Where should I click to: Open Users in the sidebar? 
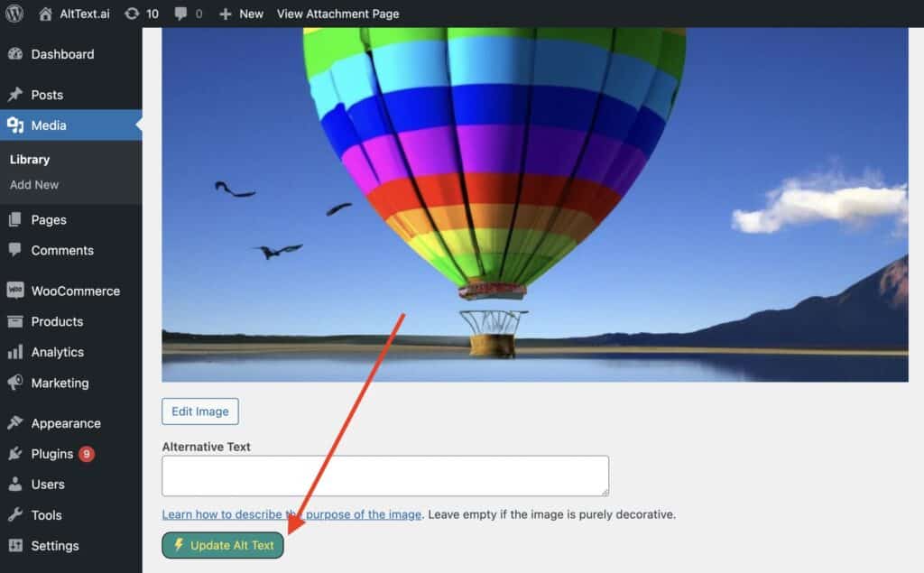48,485
